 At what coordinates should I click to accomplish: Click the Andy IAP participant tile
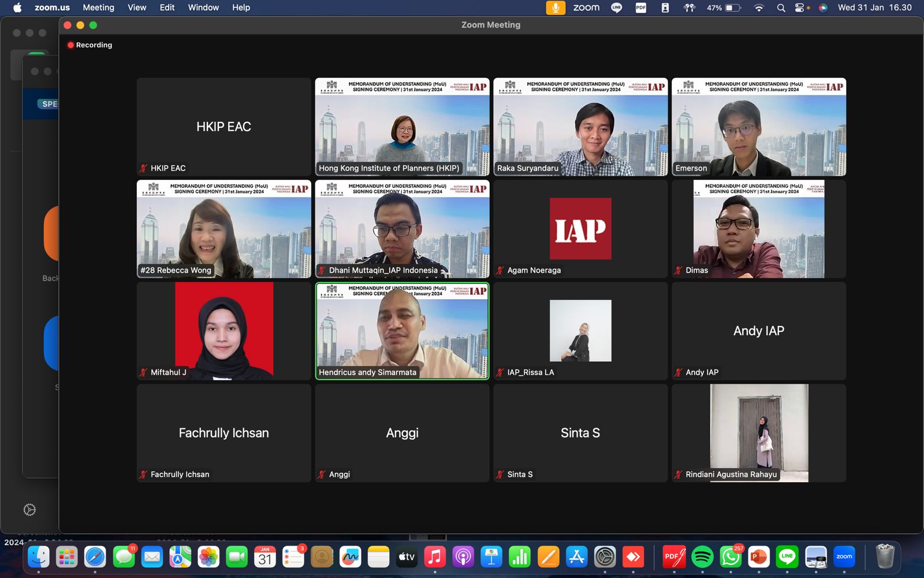pyautogui.click(x=759, y=331)
